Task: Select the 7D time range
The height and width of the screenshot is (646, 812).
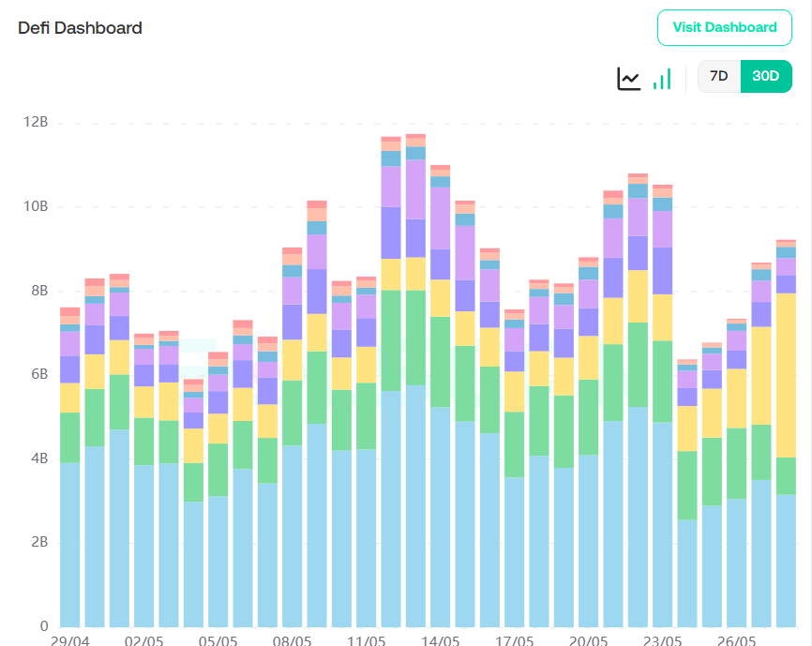Action: click(x=718, y=77)
